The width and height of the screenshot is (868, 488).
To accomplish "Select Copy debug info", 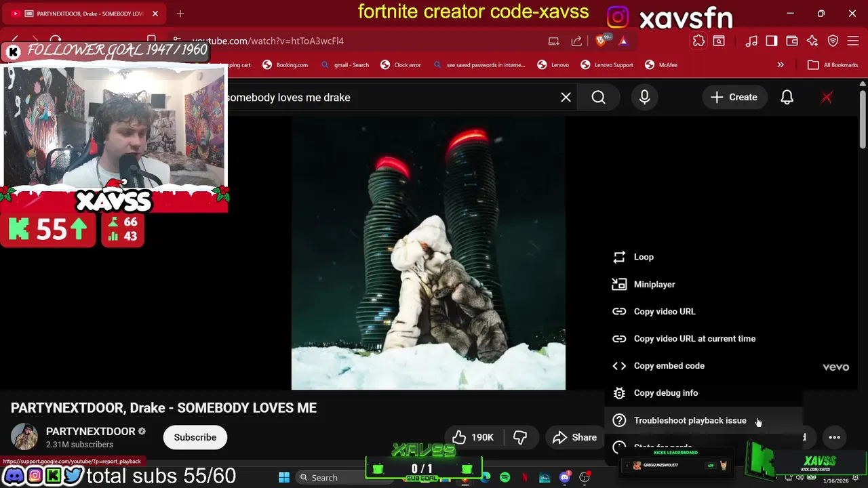I will pyautogui.click(x=704, y=393).
